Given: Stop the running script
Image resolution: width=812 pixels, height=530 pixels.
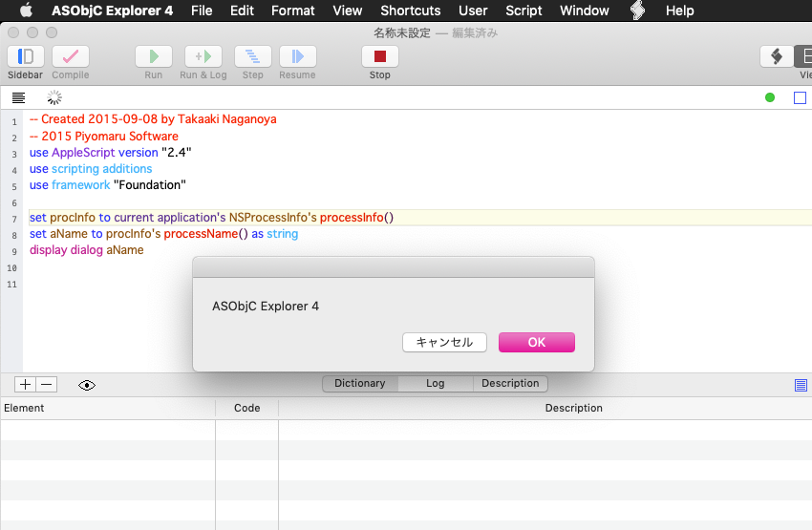Looking at the screenshot, I should pyautogui.click(x=380, y=56).
